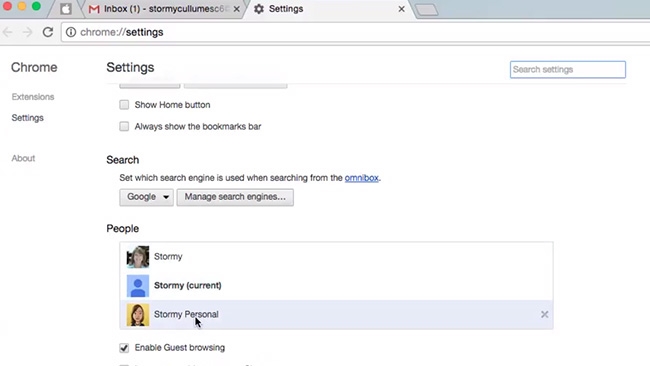Click the cartoon avatar of Stormy Personal
Image resolution: width=650 pixels, height=366 pixels.
(x=138, y=315)
